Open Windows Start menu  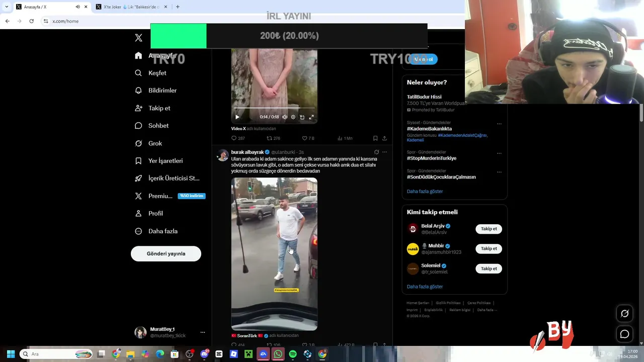click(11, 354)
